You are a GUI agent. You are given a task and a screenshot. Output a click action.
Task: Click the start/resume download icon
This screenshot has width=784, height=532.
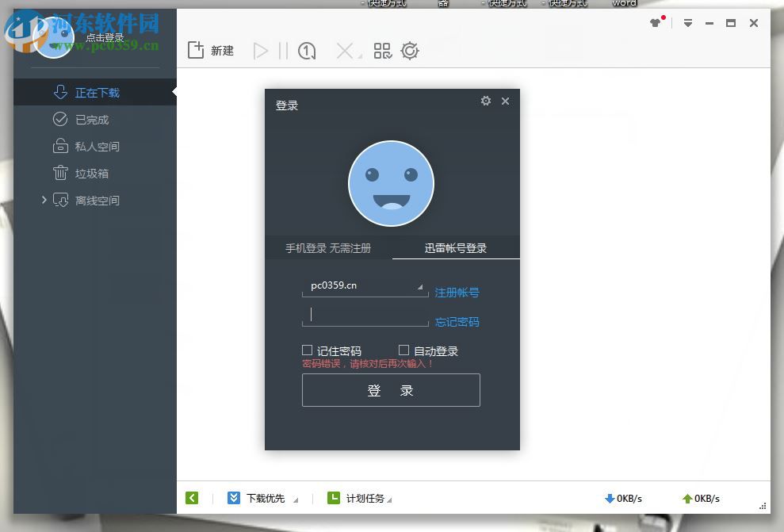pyautogui.click(x=262, y=50)
